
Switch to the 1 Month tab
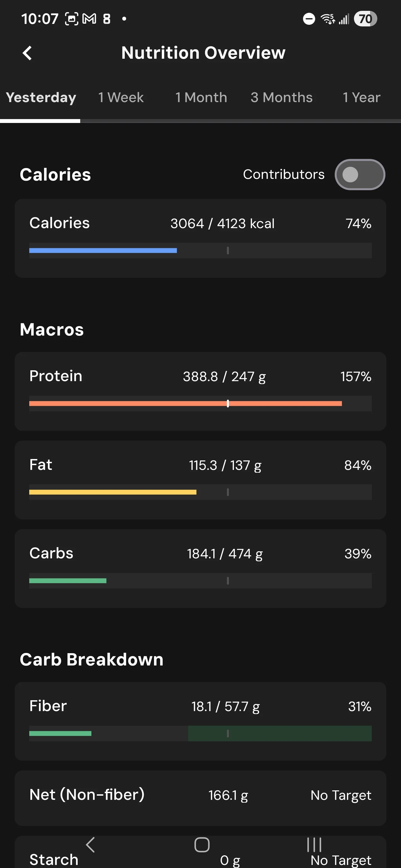(x=201, y=97)
